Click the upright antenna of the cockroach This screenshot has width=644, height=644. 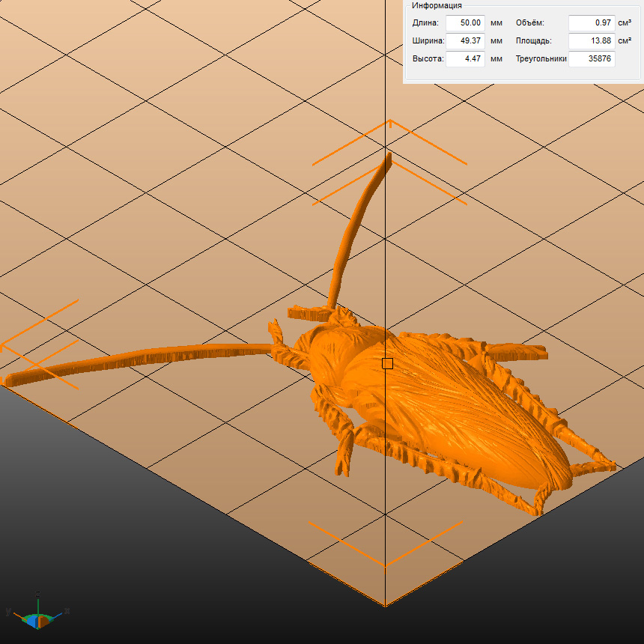[352, 232]
